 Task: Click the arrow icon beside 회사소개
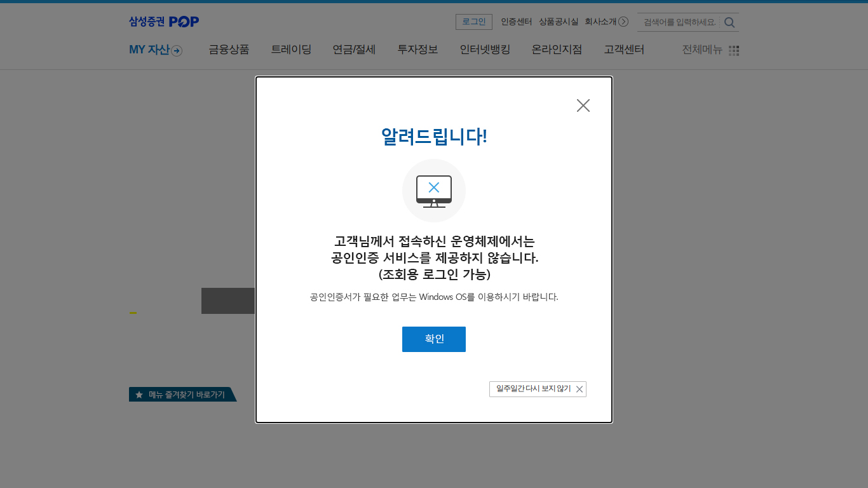(623, 22)
